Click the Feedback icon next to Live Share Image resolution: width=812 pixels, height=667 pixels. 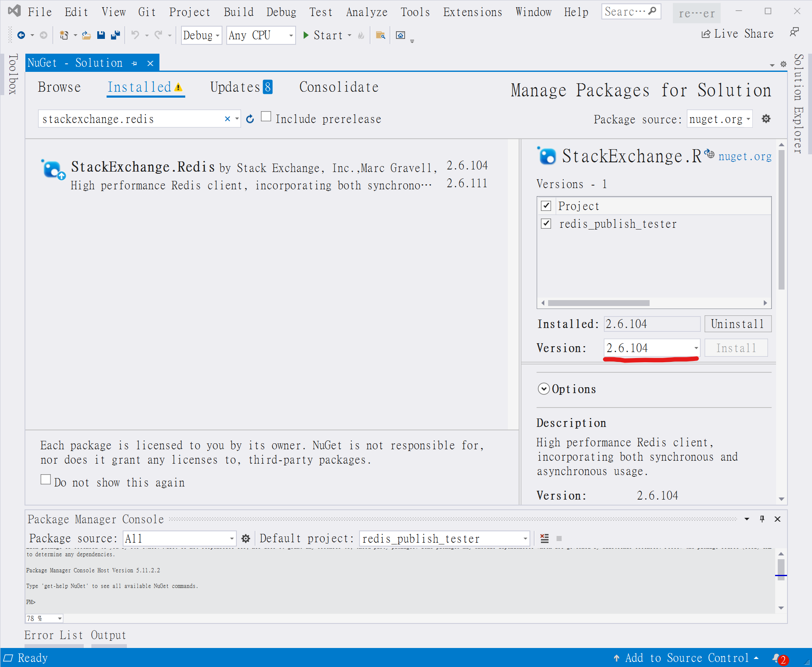(794, 33)
